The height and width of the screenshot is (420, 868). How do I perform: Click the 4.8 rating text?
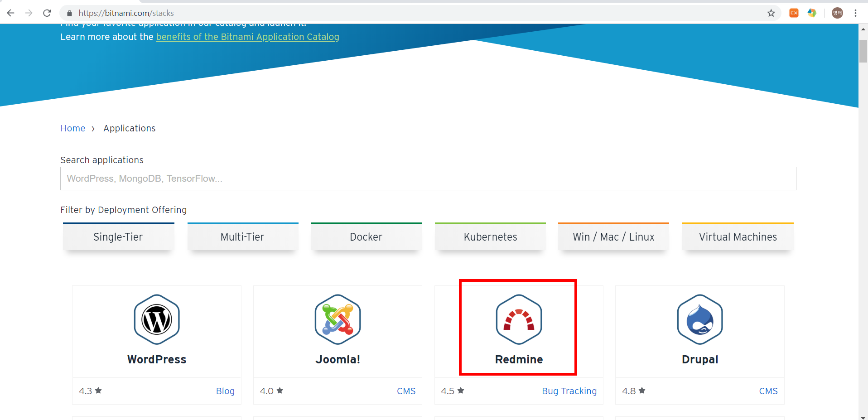[629, 391]
